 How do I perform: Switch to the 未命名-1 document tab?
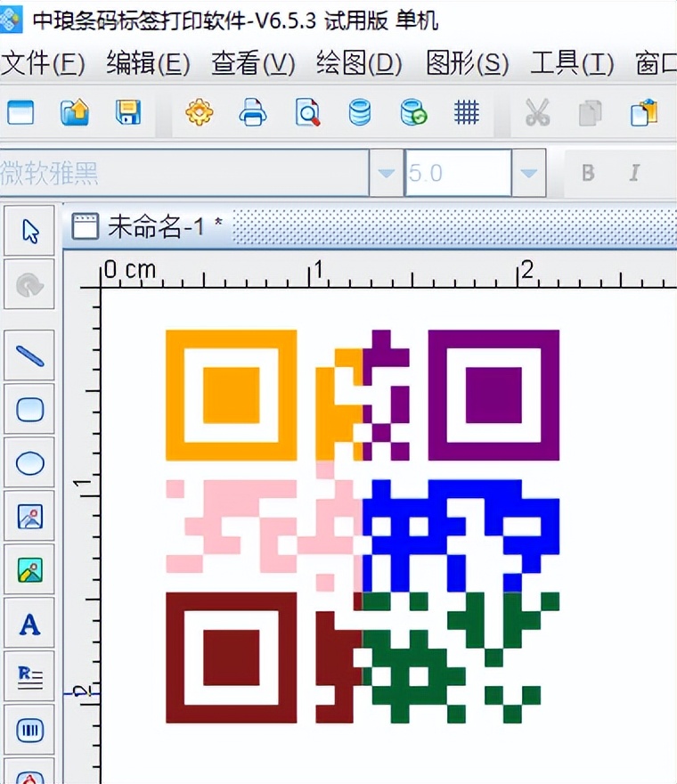pos(148,226)
